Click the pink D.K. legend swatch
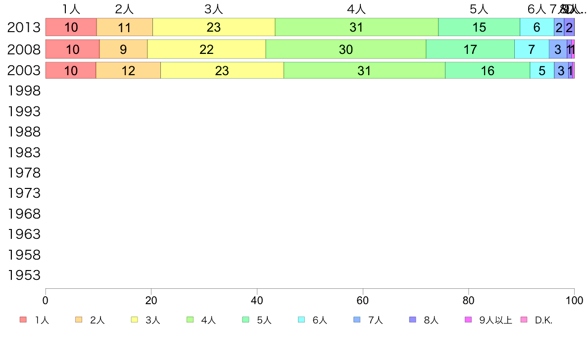Screen dimensions: 588x364 [524, 320]
